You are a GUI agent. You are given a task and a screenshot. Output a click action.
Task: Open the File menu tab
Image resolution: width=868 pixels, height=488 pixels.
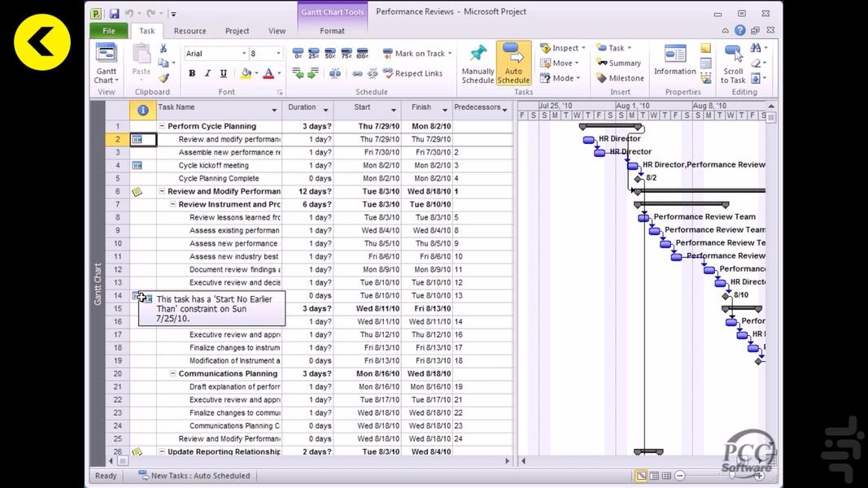tap(108, 31)
